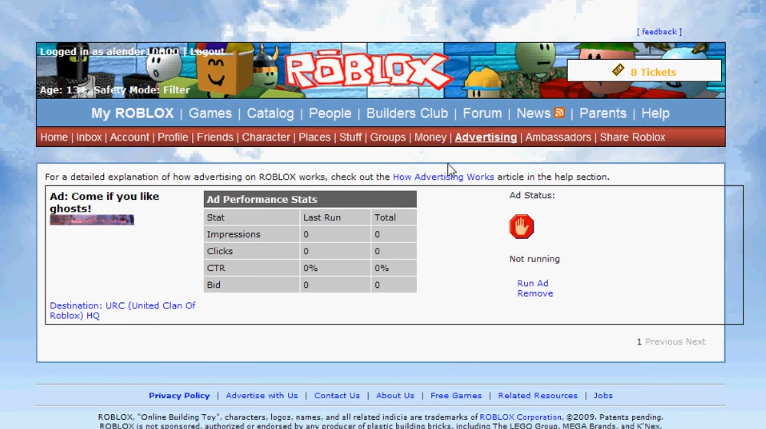Open the Contact Us footer link

pos(337,396)
